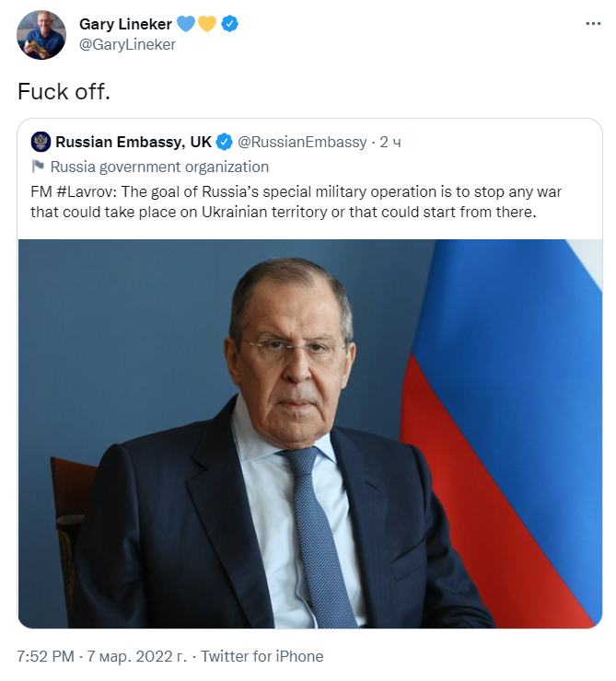Click the "7 мар. 2022 г." date
616x681 pixels.
(x=136, y=656)
